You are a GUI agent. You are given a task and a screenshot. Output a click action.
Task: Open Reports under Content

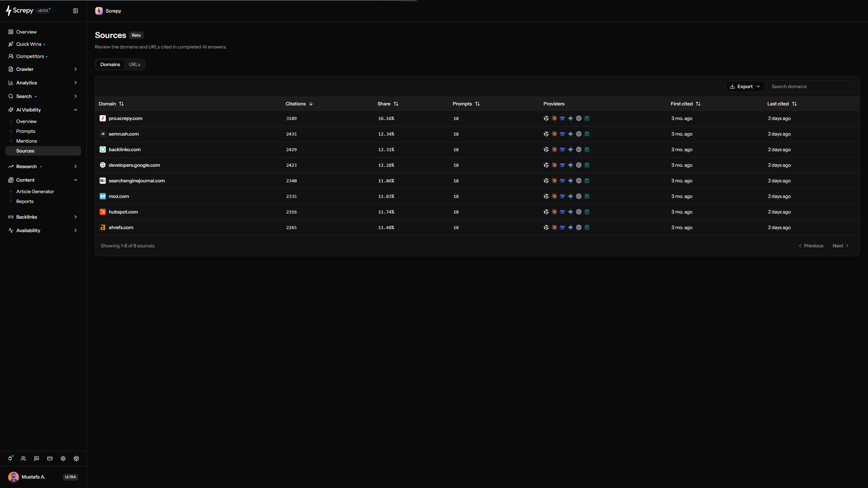(x=25, y=201)
